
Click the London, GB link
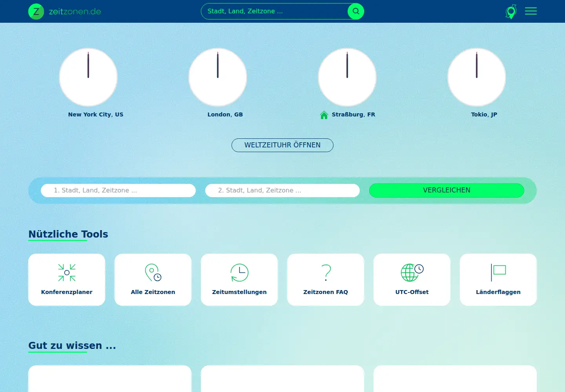225,114
